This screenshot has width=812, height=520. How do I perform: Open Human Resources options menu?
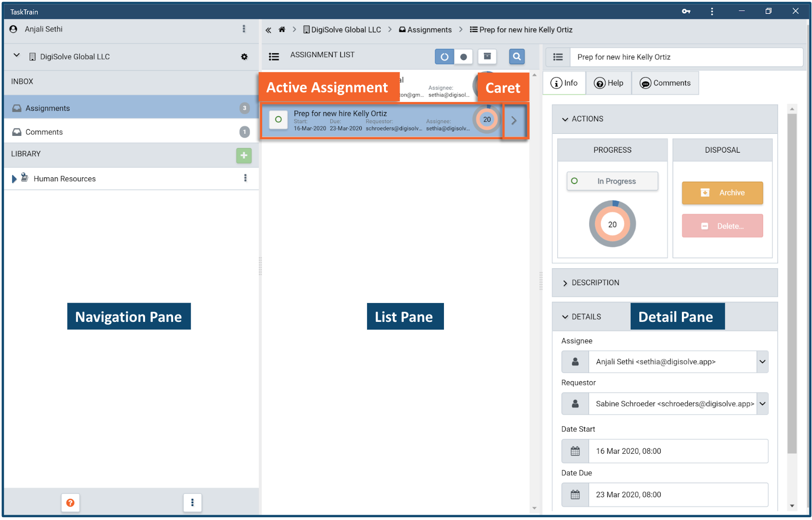click(245, 178)
